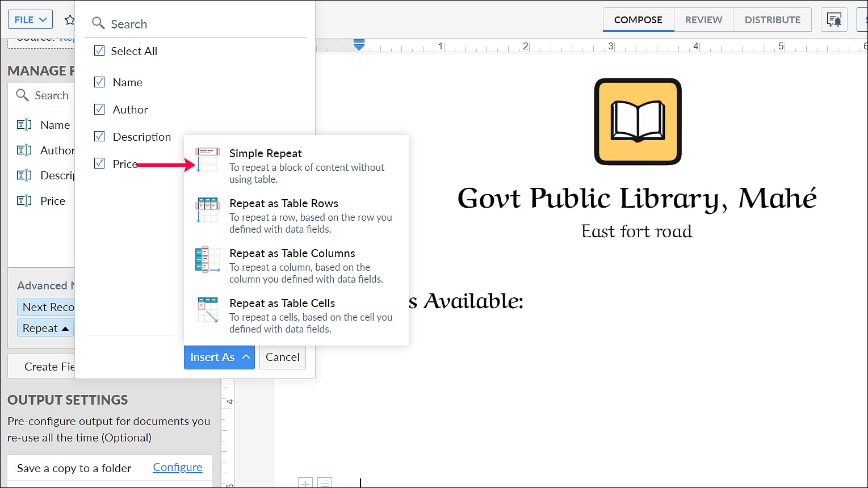Open the FILE dropdown menu
Screen dimensions: 868x488
tap(30, 19)
